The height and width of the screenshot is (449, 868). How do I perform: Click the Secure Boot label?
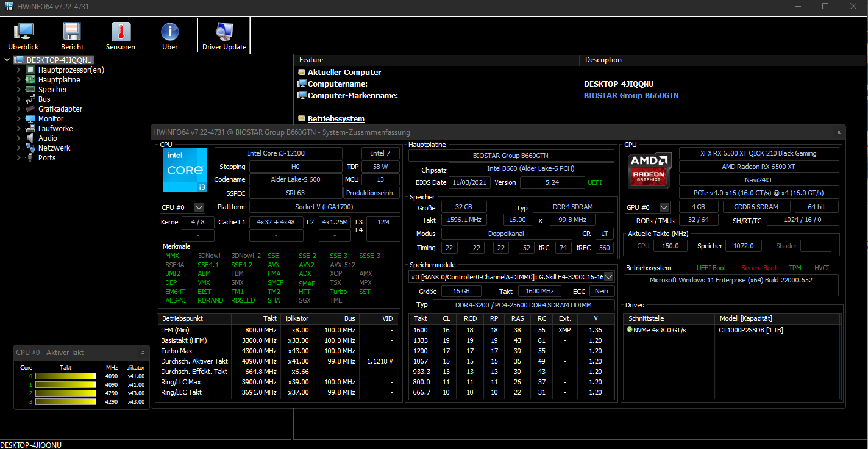click(x=759, y=268)
